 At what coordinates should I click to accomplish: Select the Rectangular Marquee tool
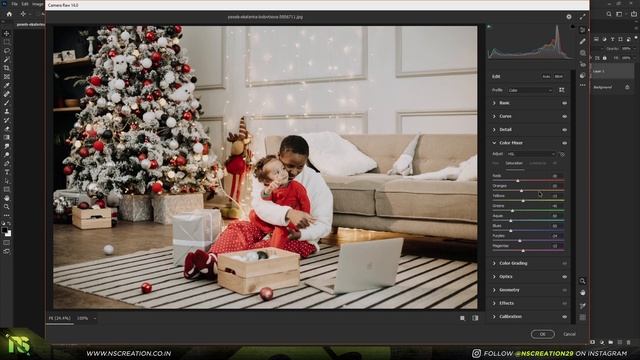[x=7, y=42]
